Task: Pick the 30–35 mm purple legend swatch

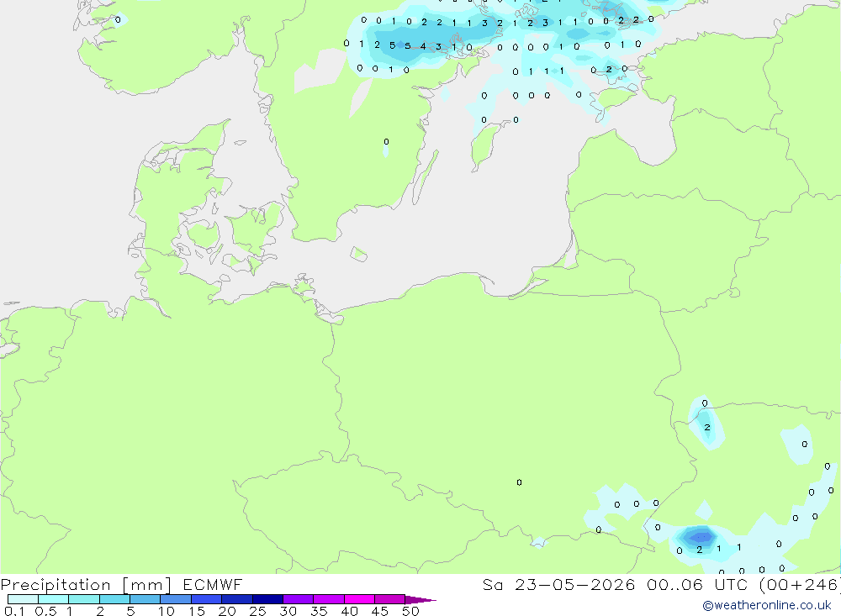Action: point(298,599)
